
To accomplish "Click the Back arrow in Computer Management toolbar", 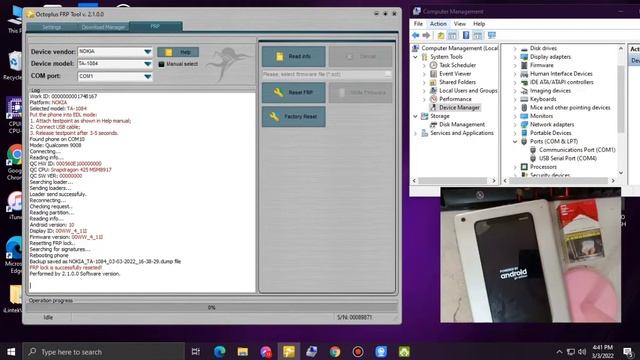I will pyautogui.click(x=416, y=36).
